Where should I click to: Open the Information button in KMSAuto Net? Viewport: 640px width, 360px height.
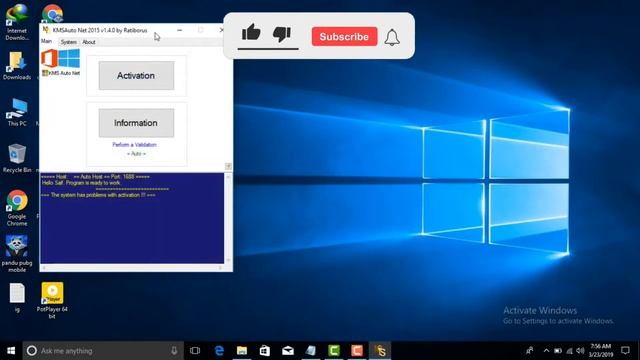[x=136, y=123]
